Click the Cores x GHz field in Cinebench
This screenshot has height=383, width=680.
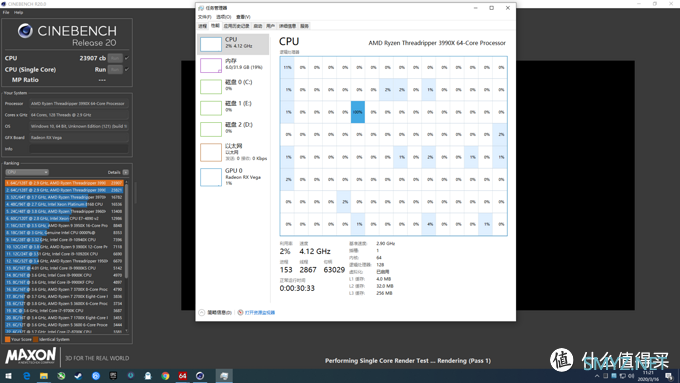[x=78, y=115]
